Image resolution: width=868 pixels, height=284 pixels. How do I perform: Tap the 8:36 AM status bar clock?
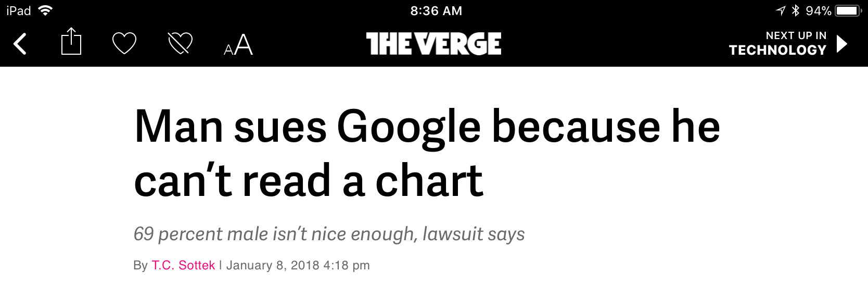pos(436,10)
